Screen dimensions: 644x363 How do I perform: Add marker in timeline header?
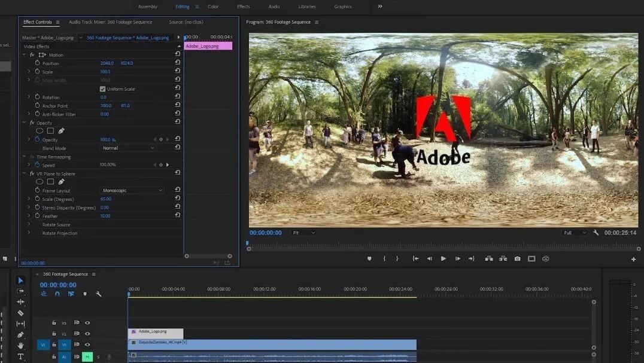(85, 294)
